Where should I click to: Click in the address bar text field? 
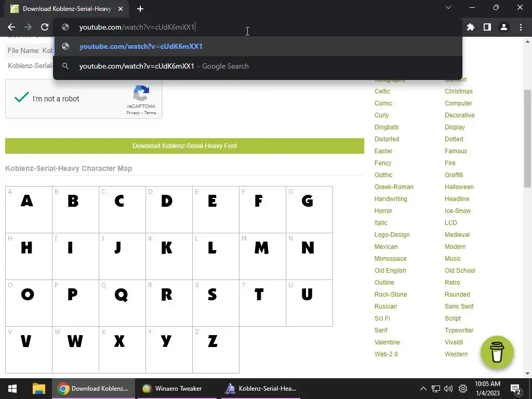(x=258, y=27)
